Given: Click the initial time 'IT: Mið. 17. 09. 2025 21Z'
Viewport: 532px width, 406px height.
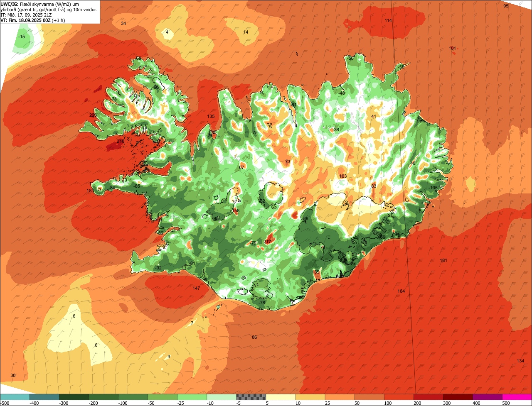Looking at the screenshot, I should [x=26, y=15].
